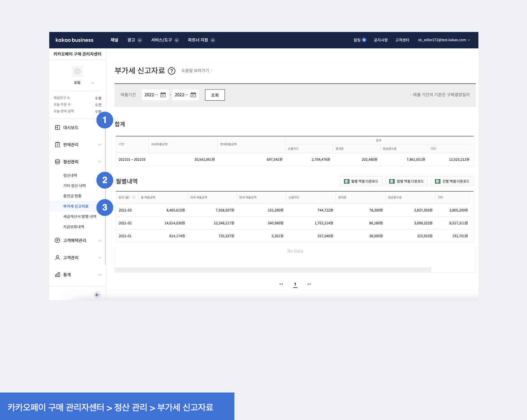The height and width of the screenshot is (420, 527).
Task: Click the channel profile image
Action: [x=77, y=72]
